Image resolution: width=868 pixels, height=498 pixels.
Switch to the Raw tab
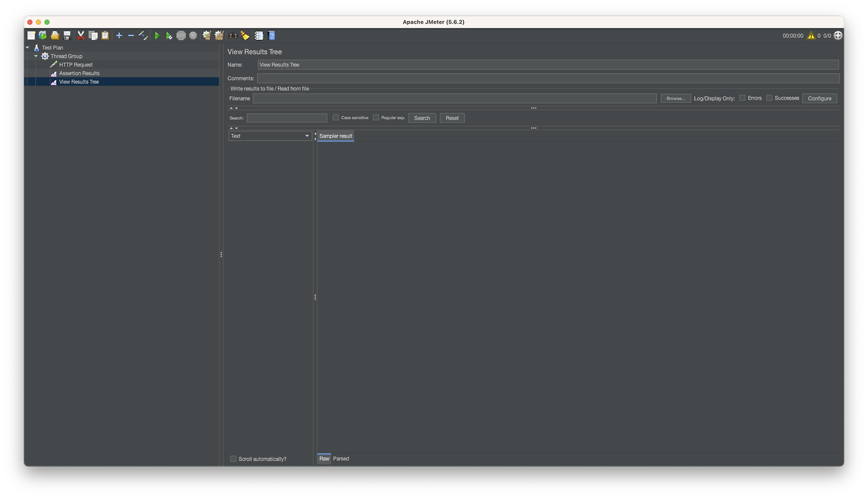(324, 459)
